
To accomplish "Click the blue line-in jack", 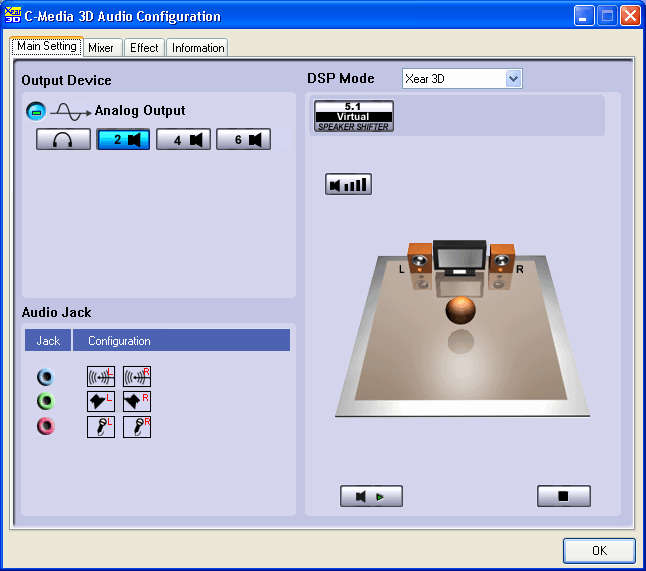I will pos(45,377).
